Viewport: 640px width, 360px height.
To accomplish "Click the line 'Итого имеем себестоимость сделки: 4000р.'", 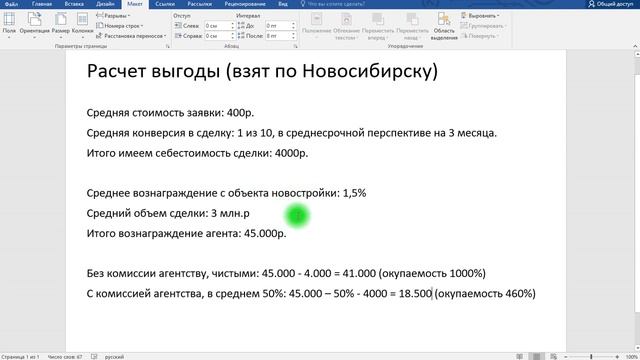I will (197, 153).
